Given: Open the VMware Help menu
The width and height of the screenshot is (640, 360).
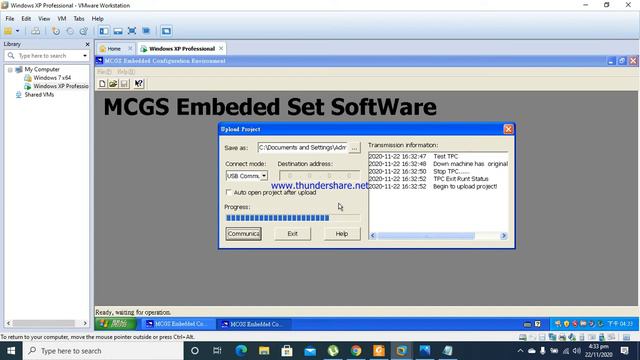Looking at the screenshot, I should 98,19.
